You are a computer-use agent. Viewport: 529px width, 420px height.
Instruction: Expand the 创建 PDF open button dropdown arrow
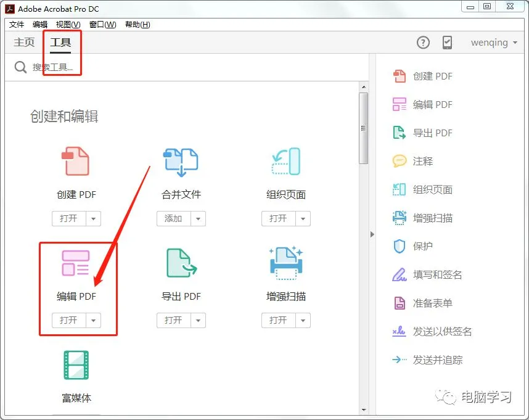tap(94, 218)
